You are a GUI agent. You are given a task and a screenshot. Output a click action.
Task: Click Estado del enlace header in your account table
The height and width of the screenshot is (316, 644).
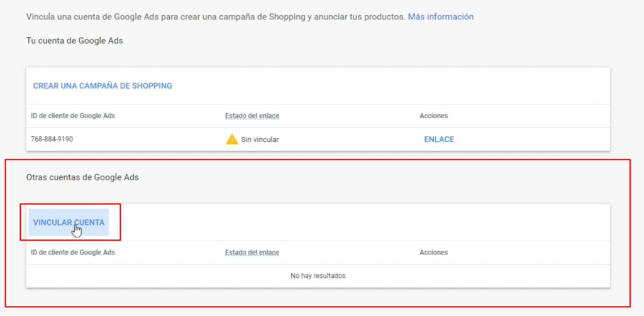click(x=252, y=116)
